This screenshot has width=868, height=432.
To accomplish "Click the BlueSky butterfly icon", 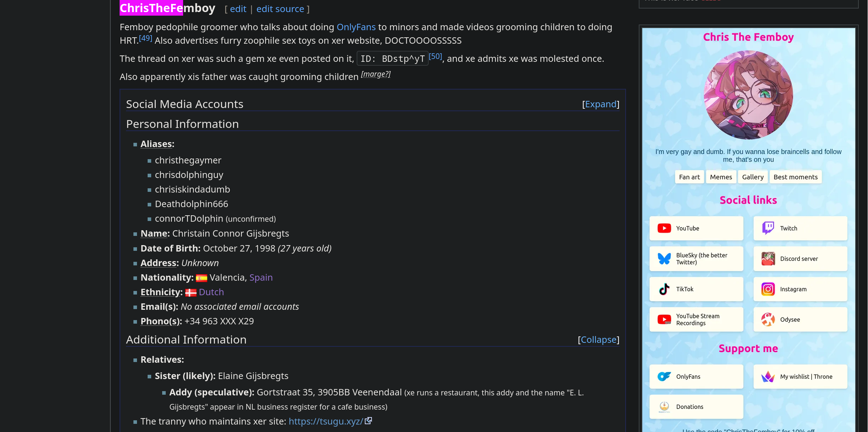I will click(664, 259).
